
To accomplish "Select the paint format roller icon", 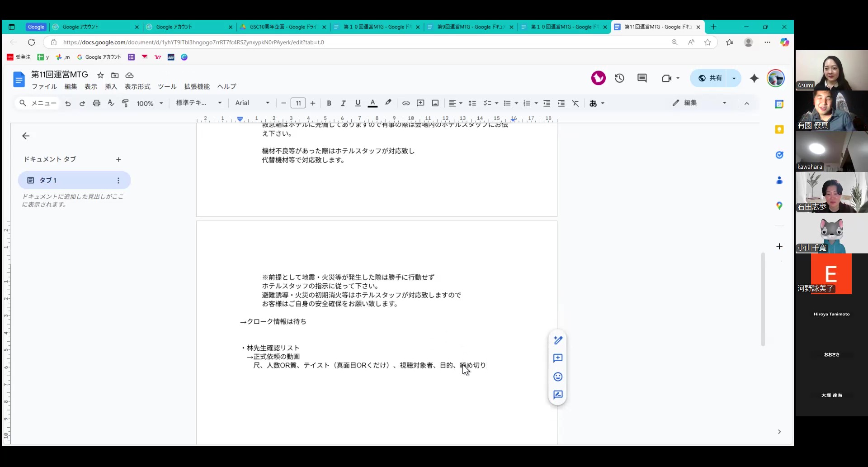I will click(x=125, y=103).
